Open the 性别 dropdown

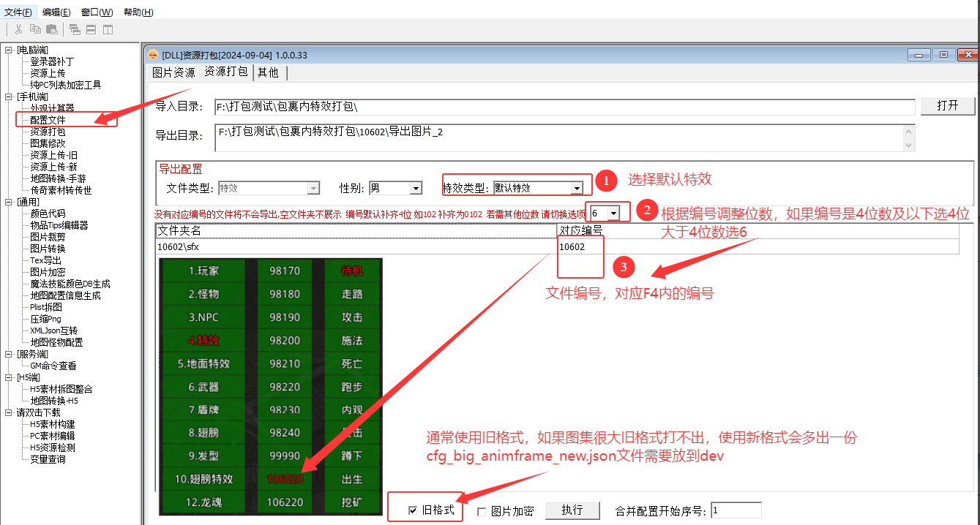pyautogui.click(x=416, y=188)
